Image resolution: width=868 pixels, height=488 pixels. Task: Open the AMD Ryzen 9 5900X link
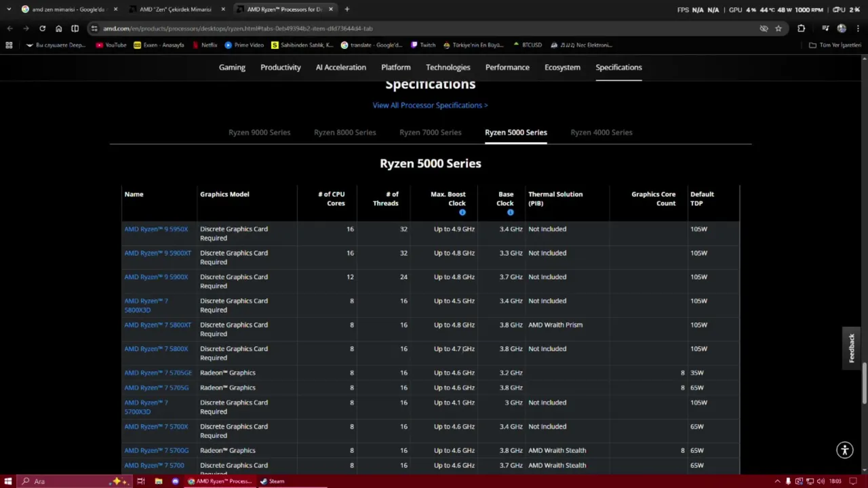coord(156,277)
